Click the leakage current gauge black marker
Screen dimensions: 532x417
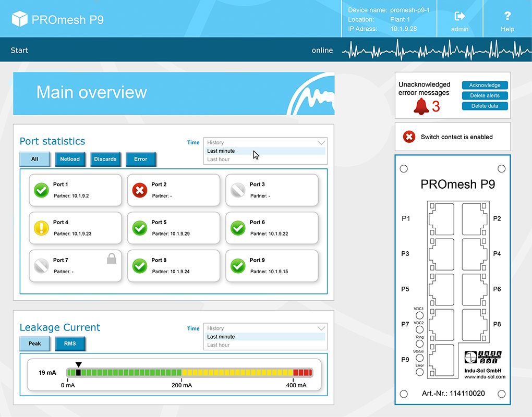79,372
